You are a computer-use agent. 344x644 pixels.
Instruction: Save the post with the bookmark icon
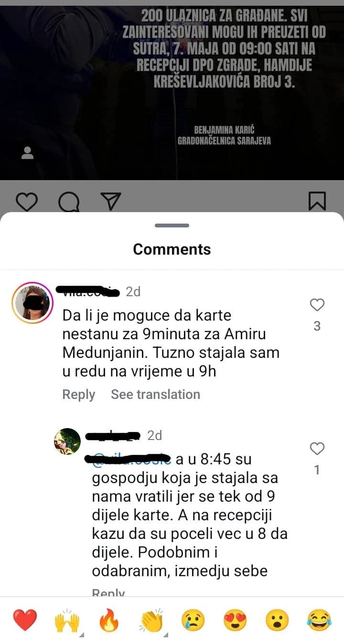tap(317, 201)
